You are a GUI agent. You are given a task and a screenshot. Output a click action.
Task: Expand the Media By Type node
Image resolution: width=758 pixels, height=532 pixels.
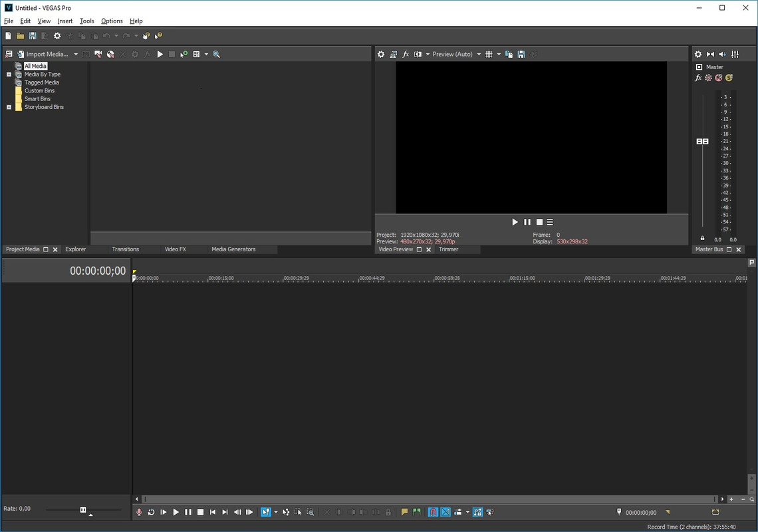pos(9,74)
